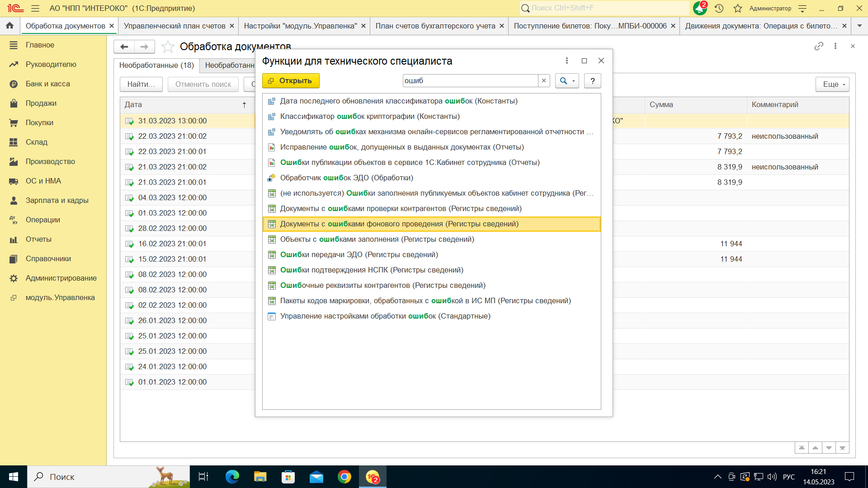Open Склад section in sidebar

click(x=37, y=142)
